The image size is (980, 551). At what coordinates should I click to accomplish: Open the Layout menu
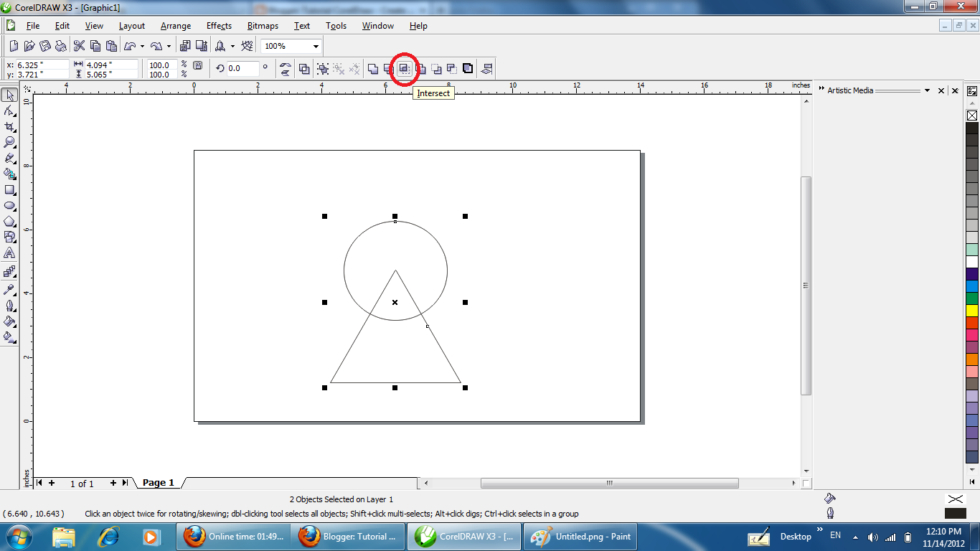[x=132, y=26]
